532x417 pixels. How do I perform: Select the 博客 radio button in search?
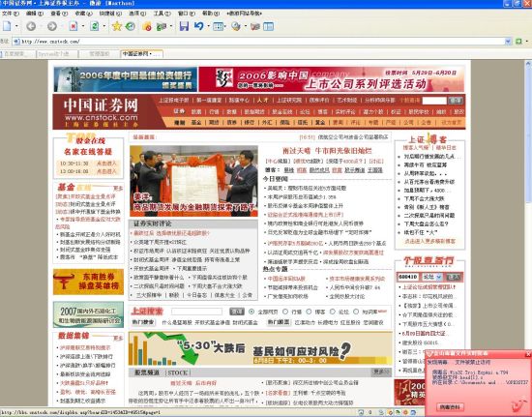point(309,312)
